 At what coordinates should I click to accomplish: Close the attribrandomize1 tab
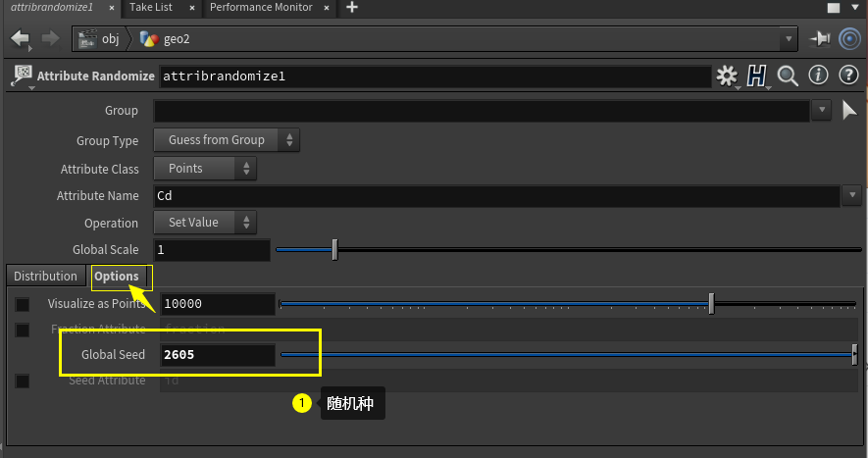click(112, 8)
